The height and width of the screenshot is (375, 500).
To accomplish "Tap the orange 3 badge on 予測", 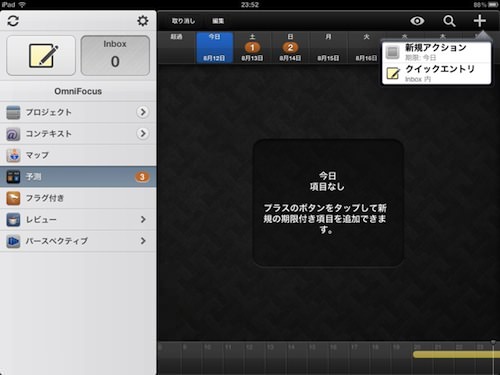I will coord(142,177).
